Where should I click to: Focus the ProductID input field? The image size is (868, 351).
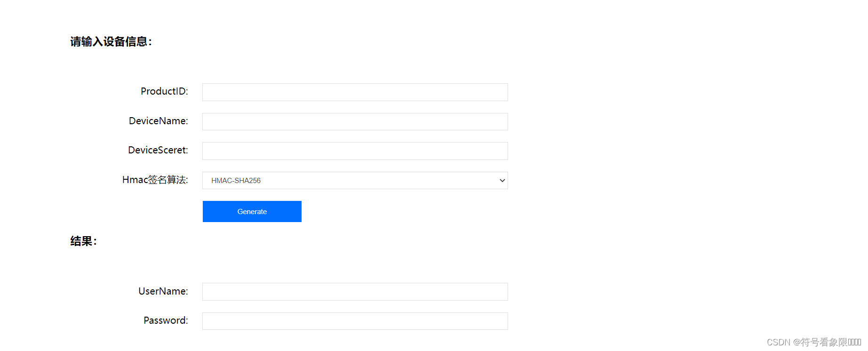(355, 92)
